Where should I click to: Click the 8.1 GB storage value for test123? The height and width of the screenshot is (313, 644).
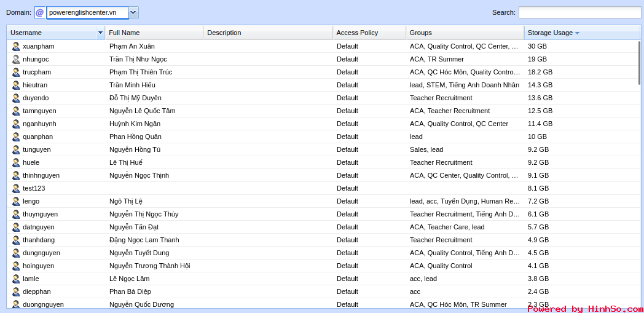[x=538, y=189]
